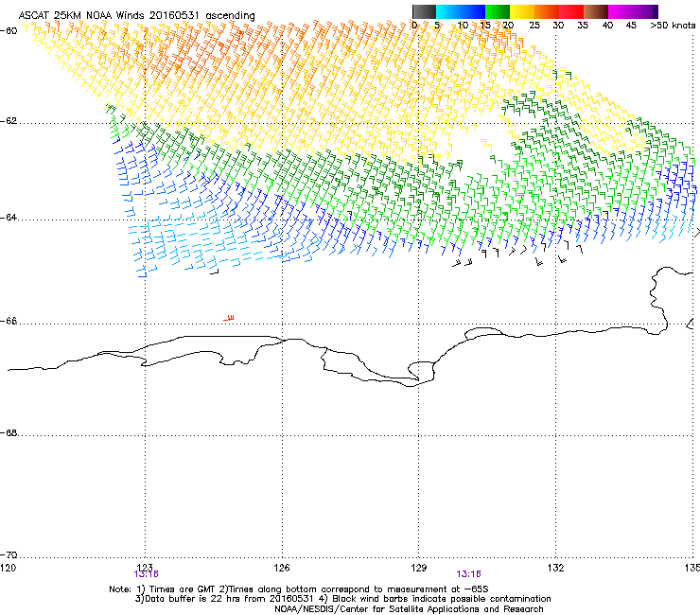Image resolution: width=700 pixels, height=615 pixels.
Task: Click the legend scale label '0'
Action: click(x=414, y=26)
